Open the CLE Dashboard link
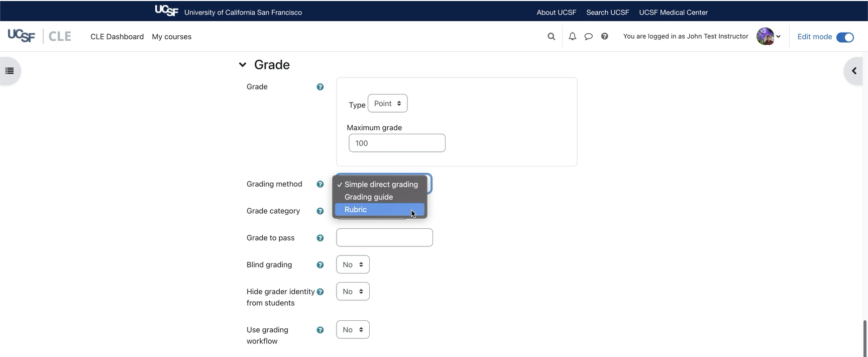Image resolution: width=868 pixels, height=357 pixels. point(117,37)
